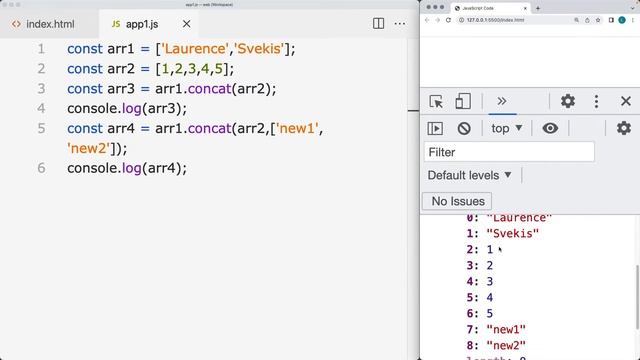Open the editor More Actions menu
The image size is (640, 360).
tap(400, 24)
